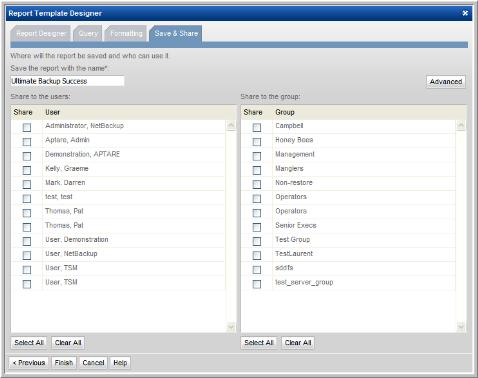Check the Senior Execs group box
The height and width of the screenshot is (378, 478).
[257, 227]
